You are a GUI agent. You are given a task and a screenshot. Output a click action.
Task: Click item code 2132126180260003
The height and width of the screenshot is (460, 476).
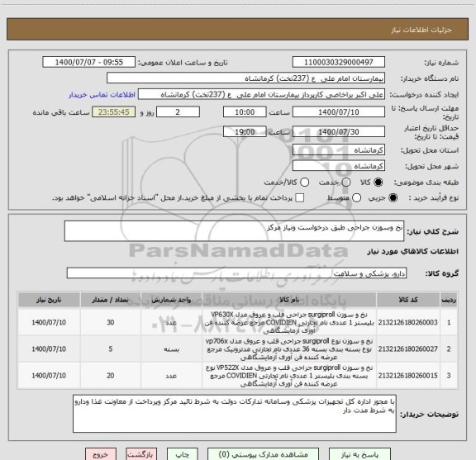coord(407,322)
